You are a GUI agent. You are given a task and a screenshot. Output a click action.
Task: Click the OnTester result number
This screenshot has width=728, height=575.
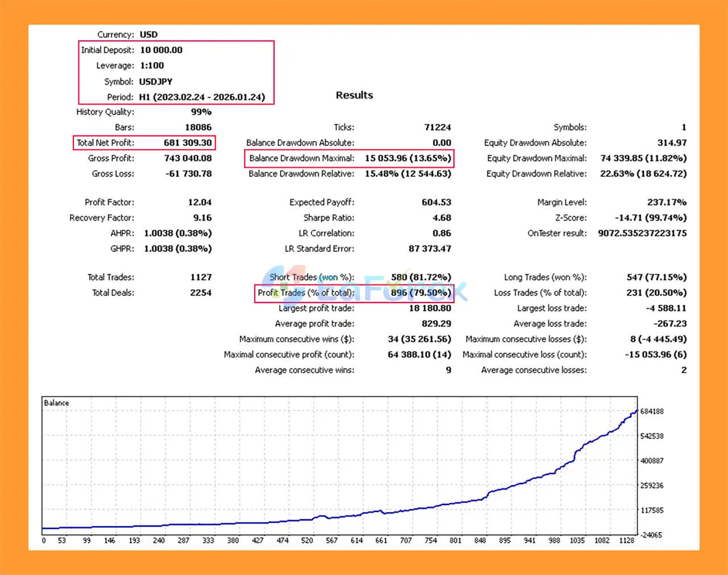(642, 233)
